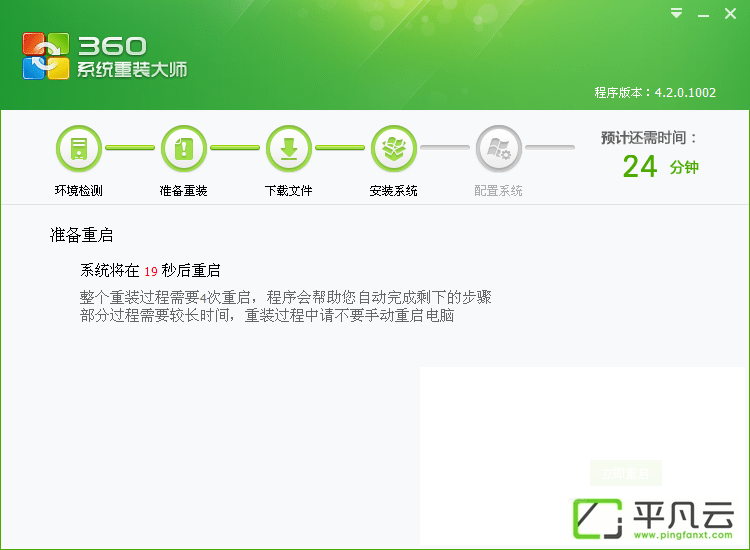This screenshot has width=750, height=550.
Task: Open the title bar dropdown menu arrow
Action: [x=676, y=13]
